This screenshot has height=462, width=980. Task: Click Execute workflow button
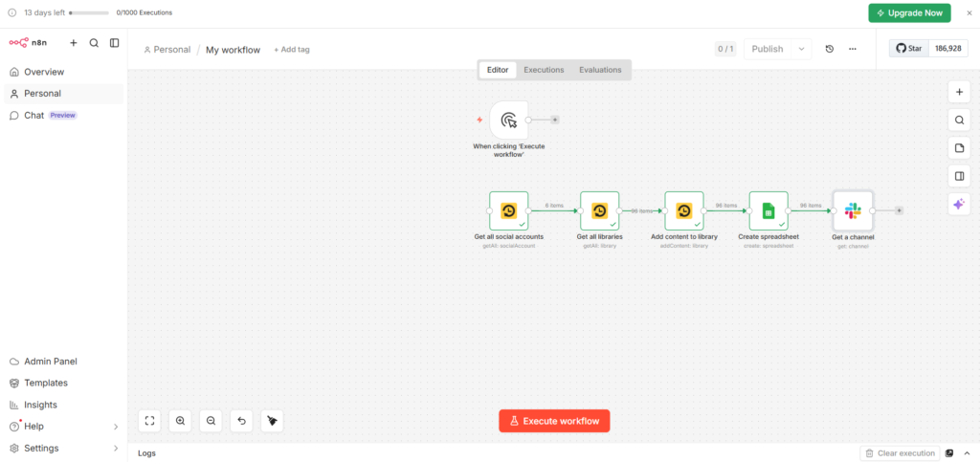tap(554, 421)
